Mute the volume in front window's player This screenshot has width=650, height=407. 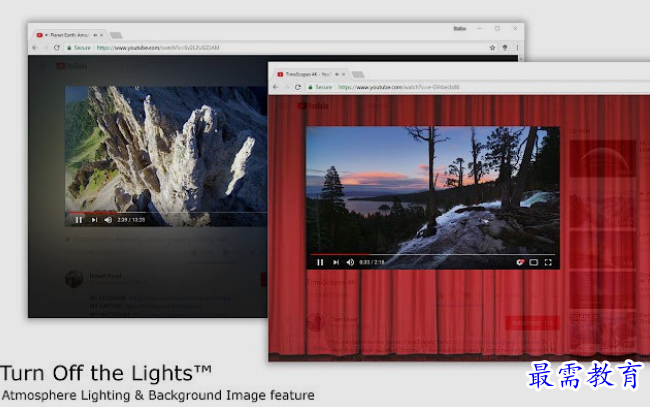(350, 262)
